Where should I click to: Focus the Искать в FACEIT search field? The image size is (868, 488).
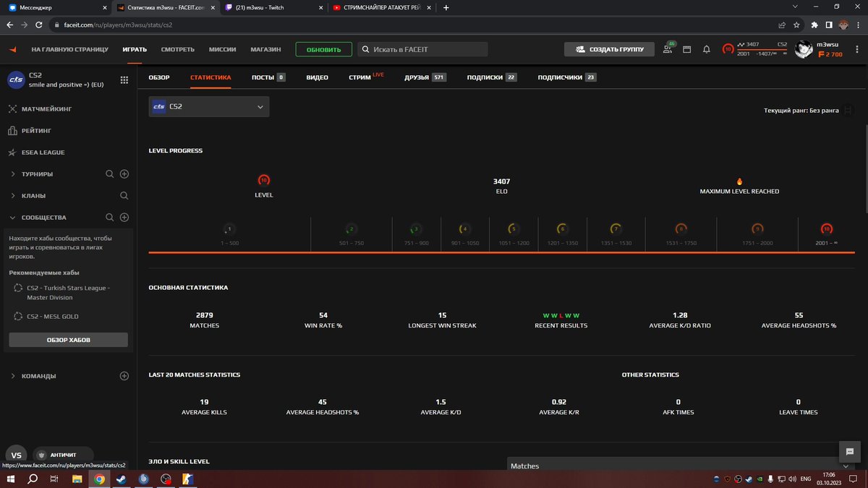[x=423, y=49]
